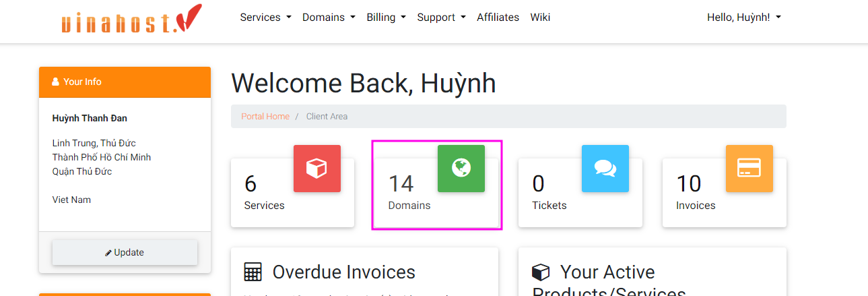This screenshot has height=296, width=868.
Task: Click the user icon in Your Info header
Action: [55, 82]
